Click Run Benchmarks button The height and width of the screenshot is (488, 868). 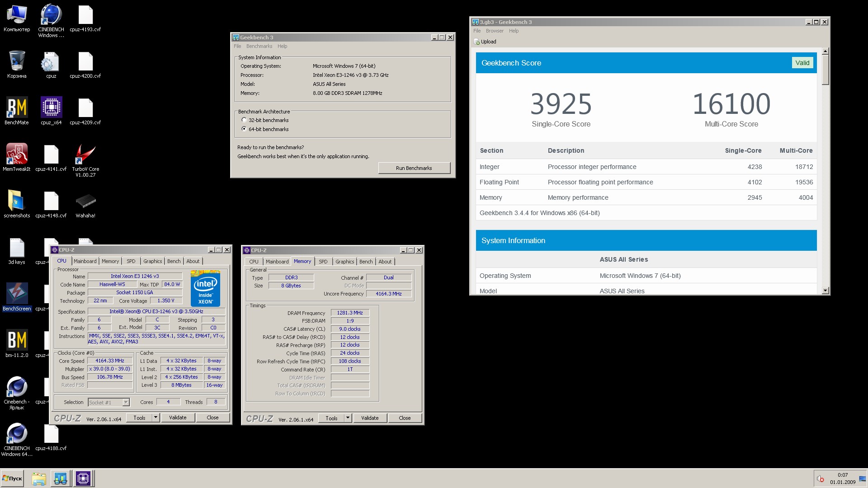click(x=414, y=168)
